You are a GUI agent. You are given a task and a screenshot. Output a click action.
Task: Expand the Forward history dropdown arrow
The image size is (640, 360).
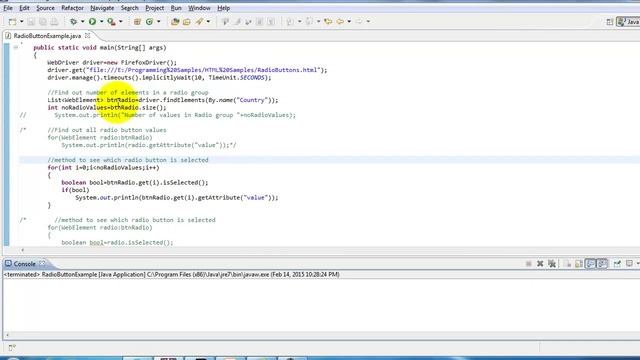(x=368, y=22)
